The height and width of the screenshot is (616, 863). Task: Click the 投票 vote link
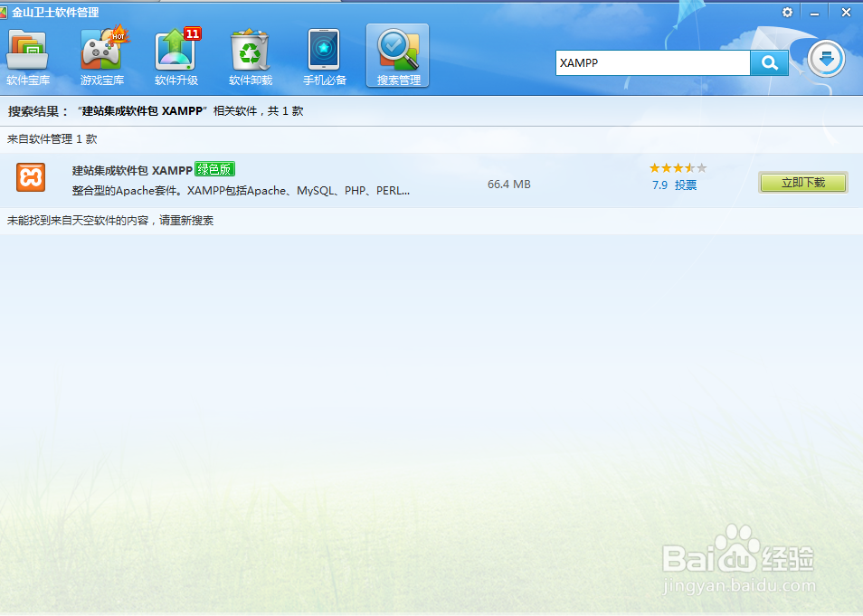[x=686, y=185]
